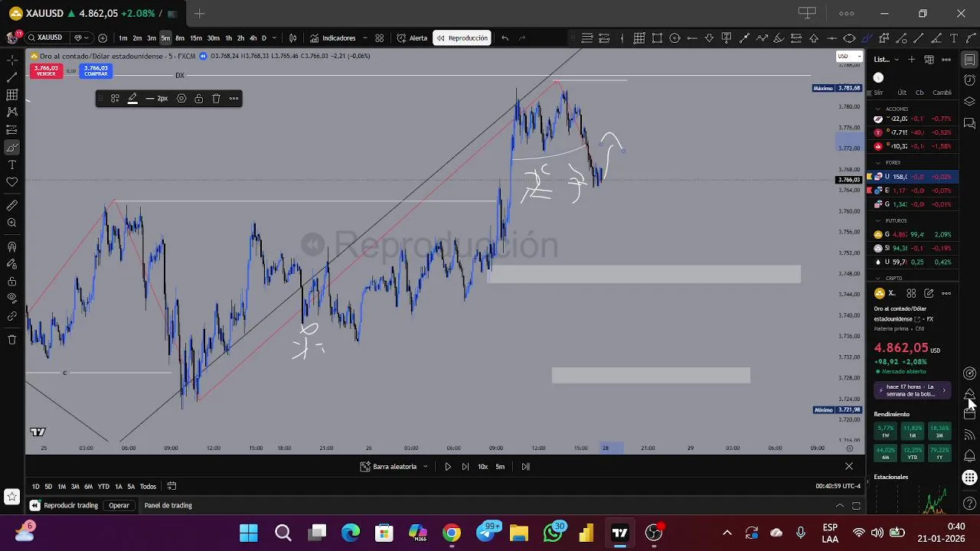Open TradingView app from Windows taskbar
Image resolution: width=980 pixels, height=551 pixels.
click(620, 533)
